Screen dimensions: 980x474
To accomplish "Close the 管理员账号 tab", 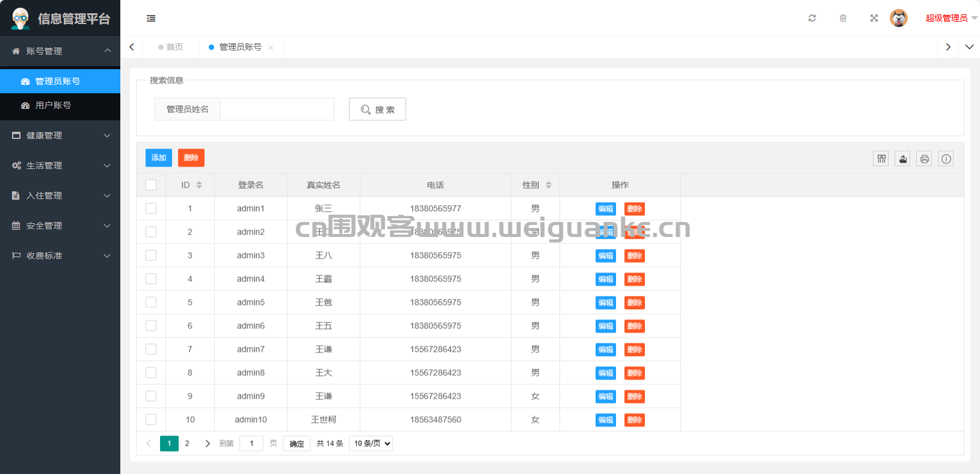I will (271, 48).
